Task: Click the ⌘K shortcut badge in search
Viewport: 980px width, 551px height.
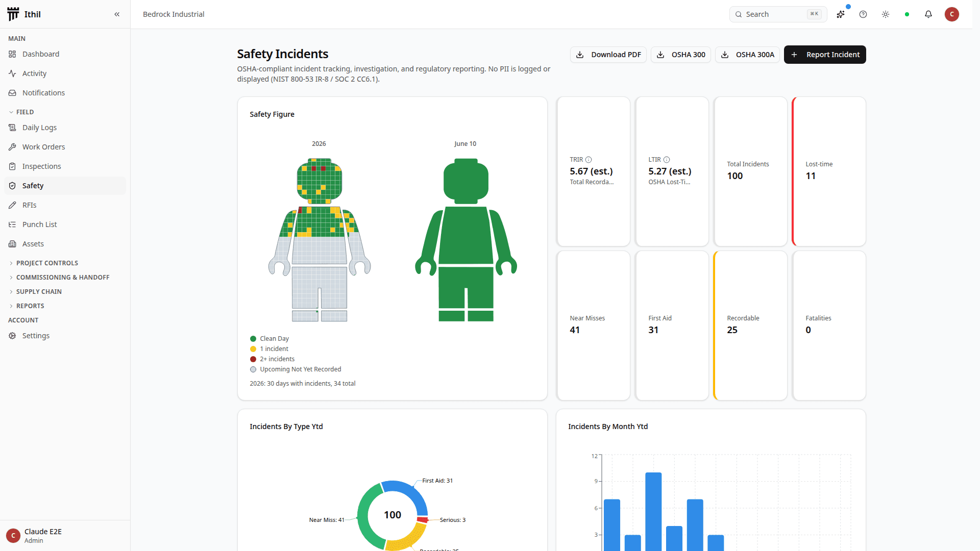Action: 814,14
